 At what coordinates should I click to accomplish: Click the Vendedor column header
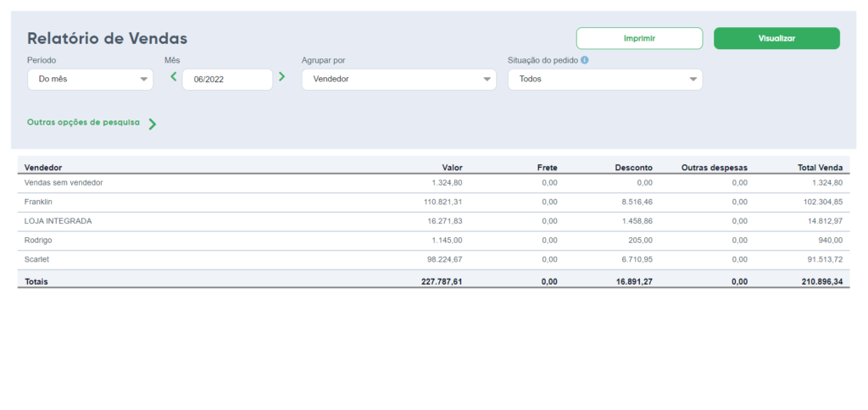[43, 167]
